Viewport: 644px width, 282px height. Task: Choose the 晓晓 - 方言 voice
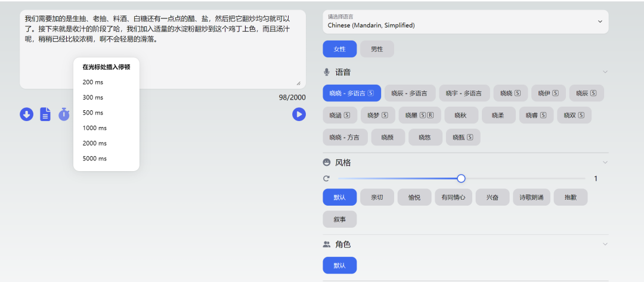[x=345, y=137]
